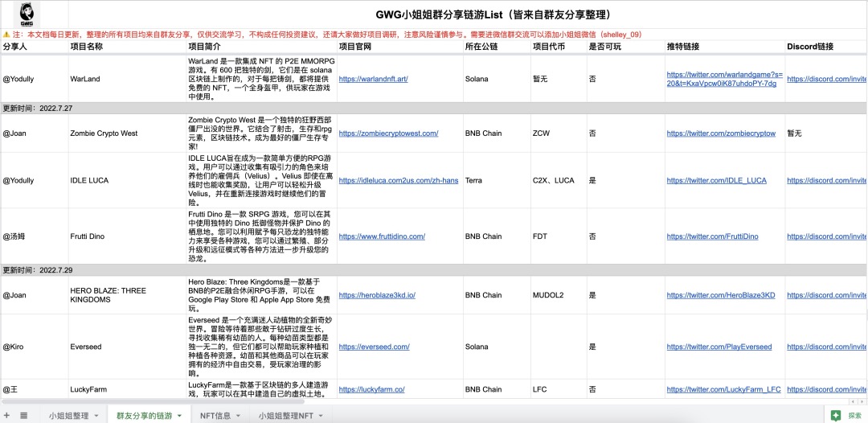Select the @Kiro sharer cell
868x423 pixels.
(34, 347)
